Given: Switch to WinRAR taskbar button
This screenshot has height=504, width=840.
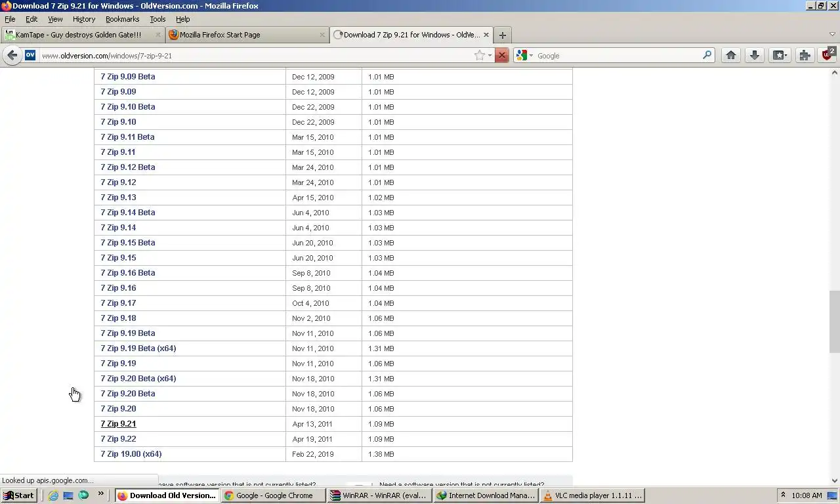Looking at the screenshot, I should 379,495.
